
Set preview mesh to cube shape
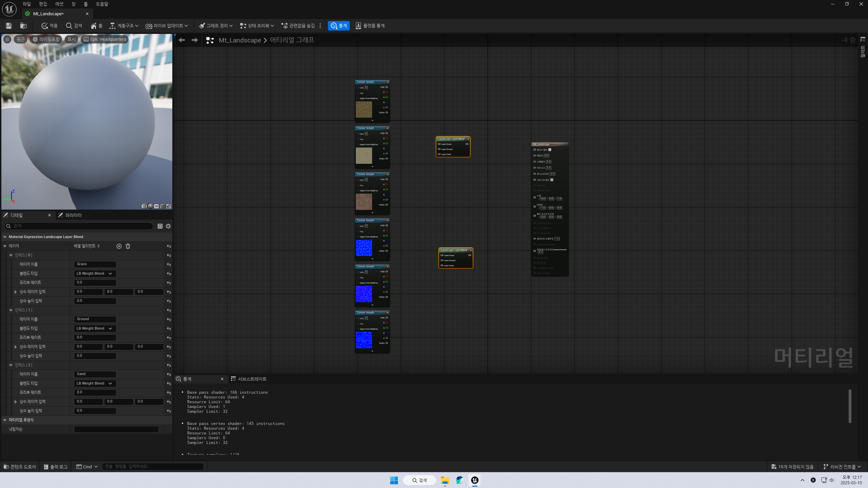[x=162, y=206]
